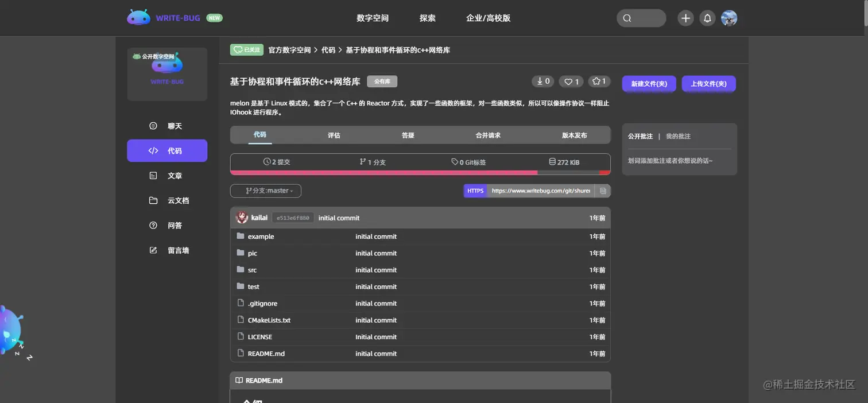This screenshot has width=868, height=403.
Task: Open the 聊天 chat section in sidebar
Action: coord(152,126)
